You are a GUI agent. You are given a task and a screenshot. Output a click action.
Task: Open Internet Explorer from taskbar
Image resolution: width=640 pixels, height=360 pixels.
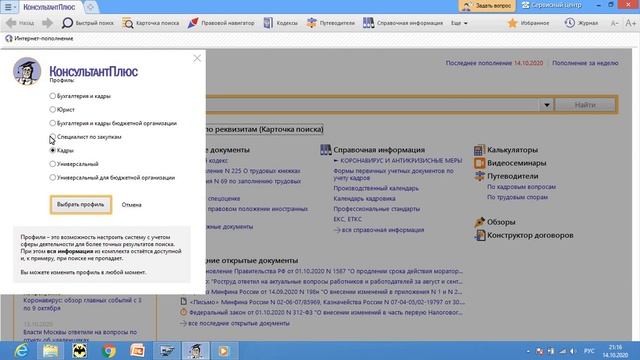20,351
